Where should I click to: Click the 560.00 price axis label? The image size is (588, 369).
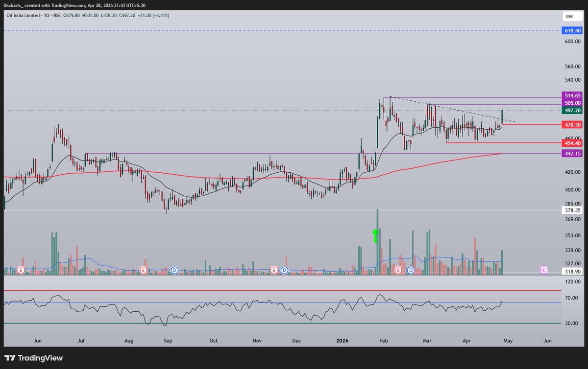(572, 67)
